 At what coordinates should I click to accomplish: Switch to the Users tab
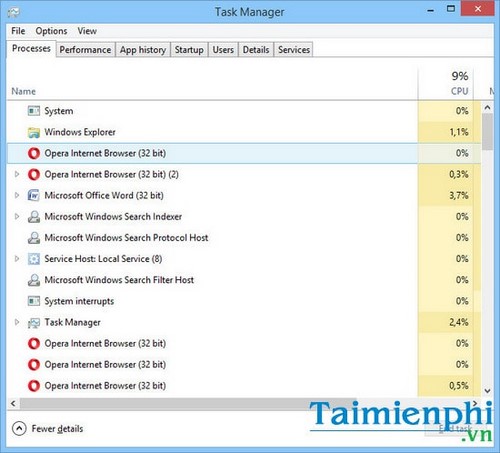(x=223, y=50)
